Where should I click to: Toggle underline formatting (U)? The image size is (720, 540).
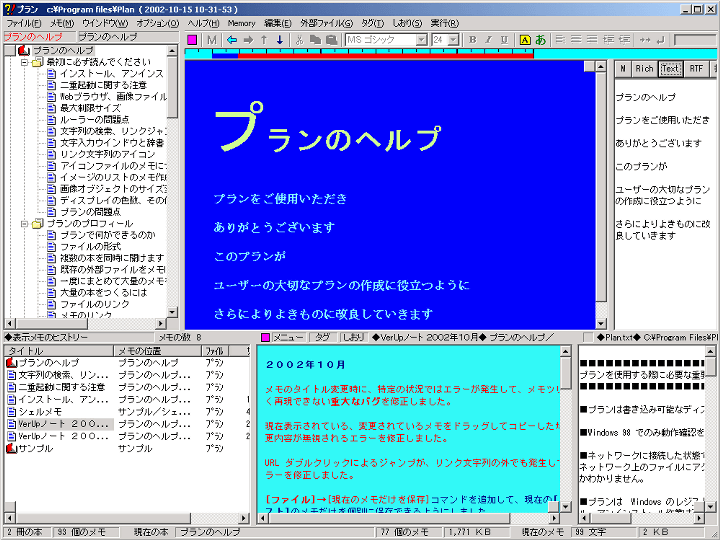pyautogui.click(x=504, y=40)
